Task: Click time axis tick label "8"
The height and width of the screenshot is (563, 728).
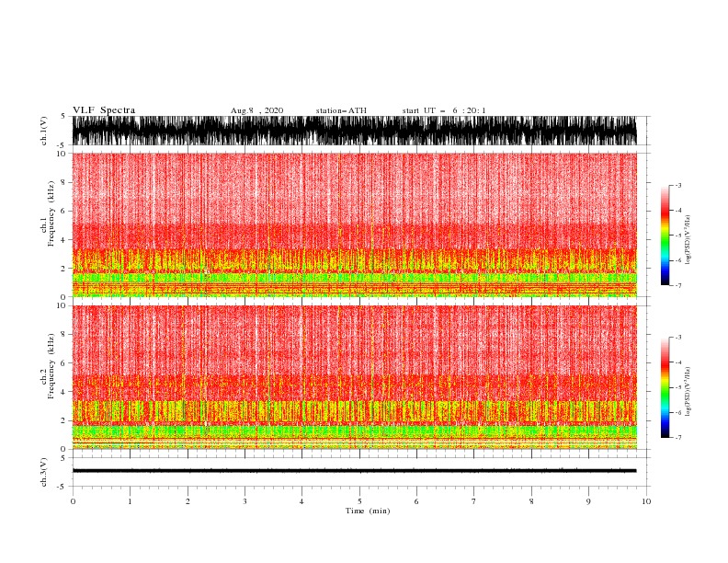Action: pyautogui.click(x=531, y=501)
